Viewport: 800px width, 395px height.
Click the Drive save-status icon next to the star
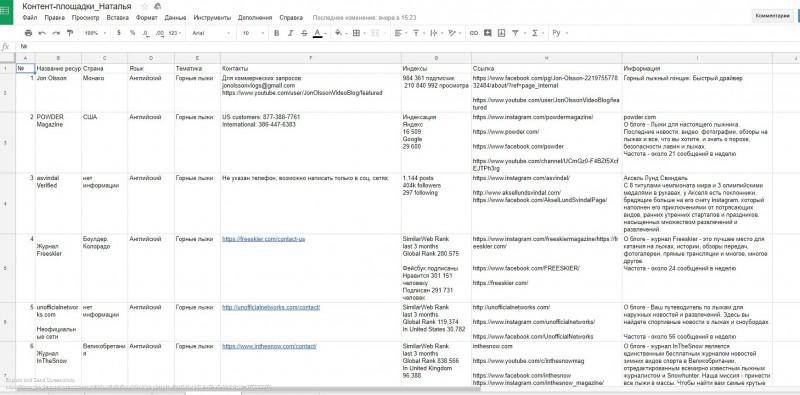(x=158, y=6)
